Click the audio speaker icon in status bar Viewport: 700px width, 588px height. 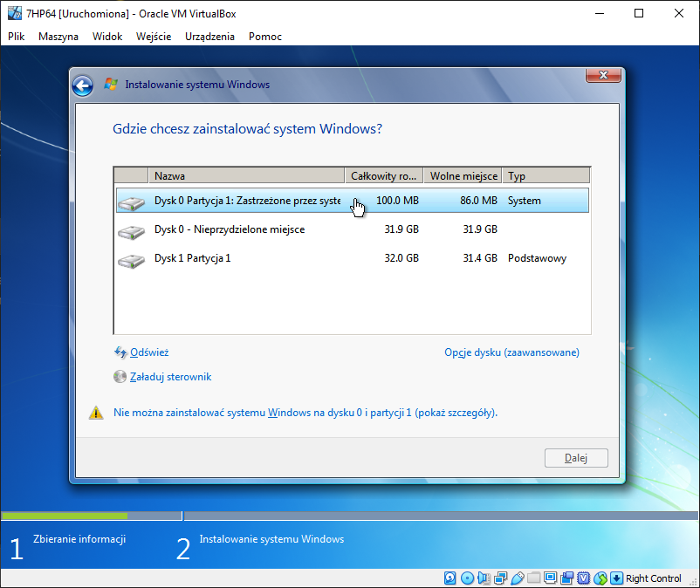pos(484,578)
